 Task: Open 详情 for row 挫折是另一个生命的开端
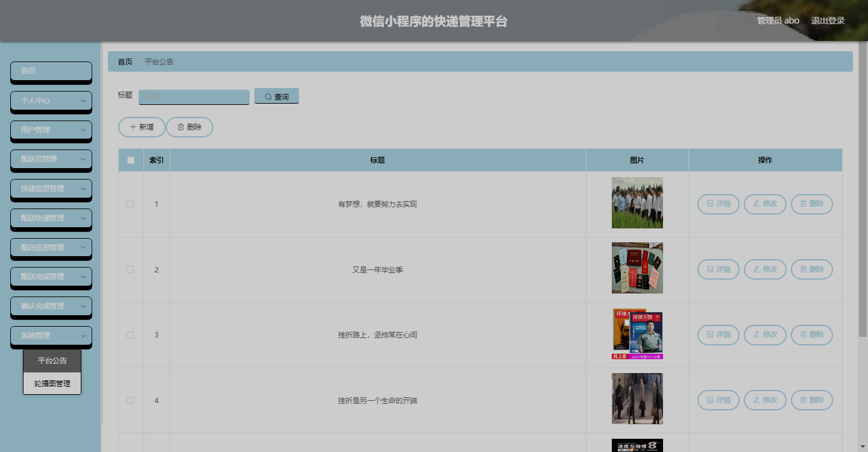coord(719,400)
